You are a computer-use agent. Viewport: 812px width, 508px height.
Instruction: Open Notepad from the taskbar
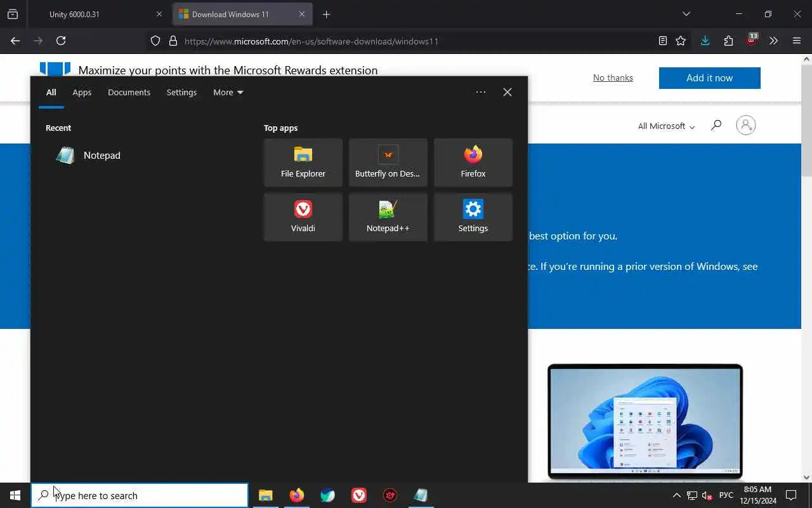click(x=421, y=495)
